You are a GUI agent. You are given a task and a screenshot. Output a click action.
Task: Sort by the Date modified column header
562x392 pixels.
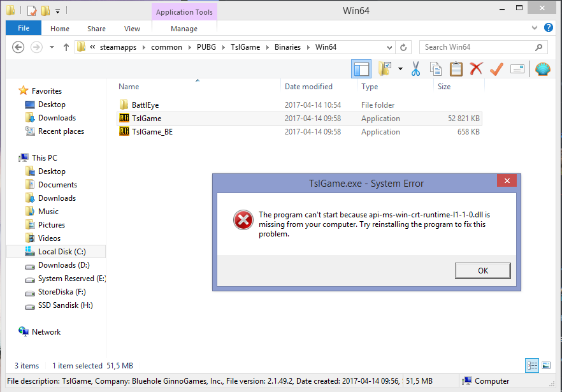click(x=308, y=87)
